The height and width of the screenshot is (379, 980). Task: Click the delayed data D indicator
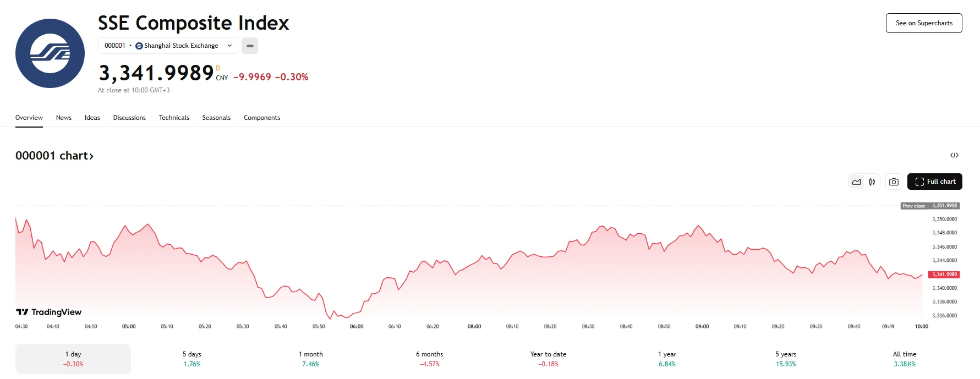(218, 68)
